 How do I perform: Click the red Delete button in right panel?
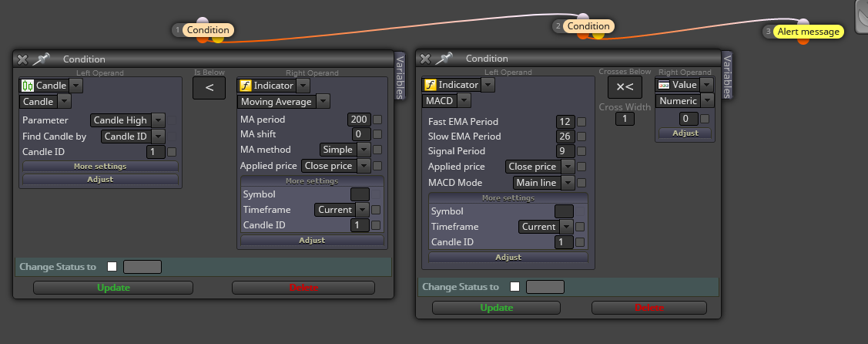click(x=648, y=308)
